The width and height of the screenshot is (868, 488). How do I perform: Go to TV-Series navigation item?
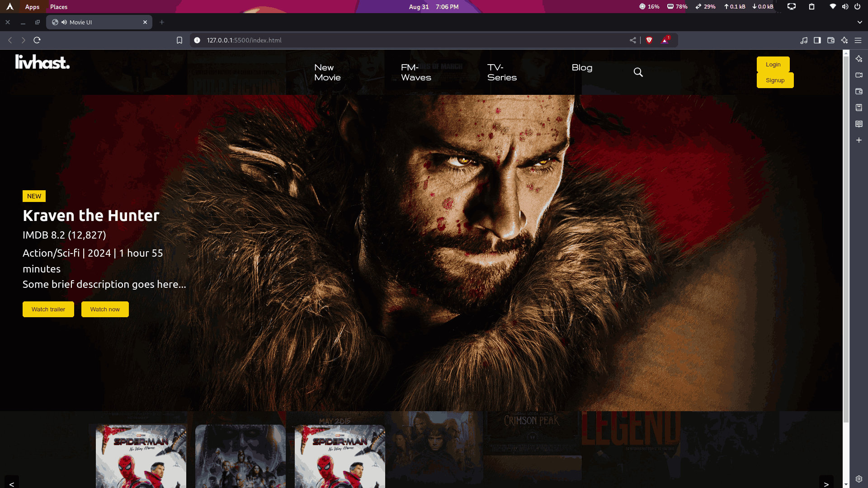click(x=502, y=72)
